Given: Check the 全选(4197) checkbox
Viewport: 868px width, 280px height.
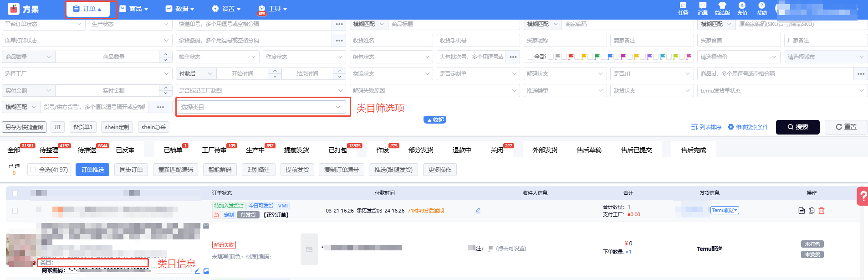Looking at the screenshot, I should pos(33,170).
